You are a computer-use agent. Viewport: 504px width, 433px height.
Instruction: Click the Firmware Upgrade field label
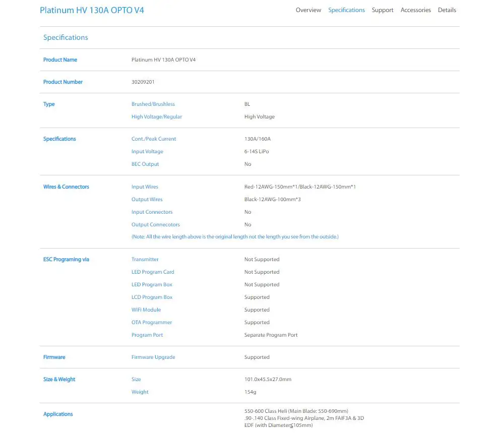[153, 357]
